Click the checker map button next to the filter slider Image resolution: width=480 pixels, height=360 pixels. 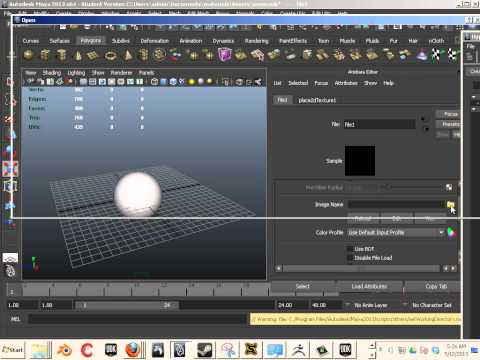(449, 187)
